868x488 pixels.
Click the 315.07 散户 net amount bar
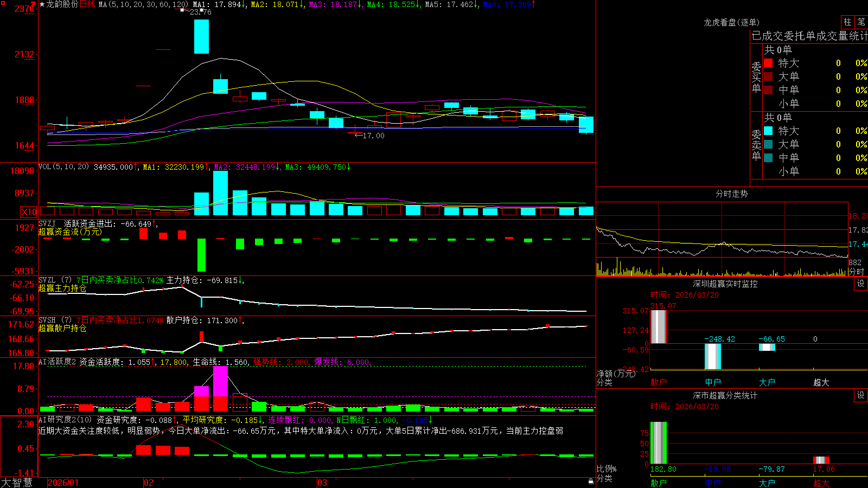point(659,326)
